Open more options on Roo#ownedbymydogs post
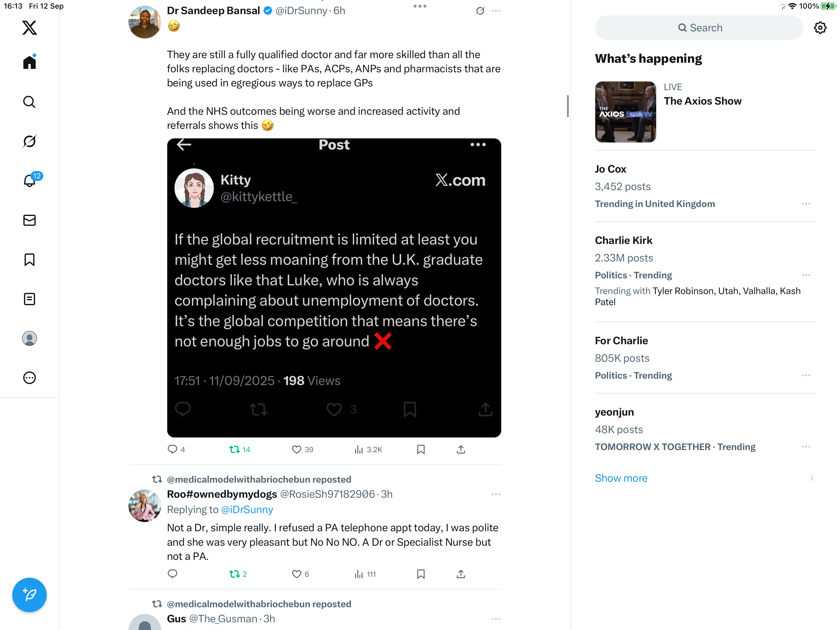The width and height of the screenshot is (840, 630). click(x=496, y=494)
